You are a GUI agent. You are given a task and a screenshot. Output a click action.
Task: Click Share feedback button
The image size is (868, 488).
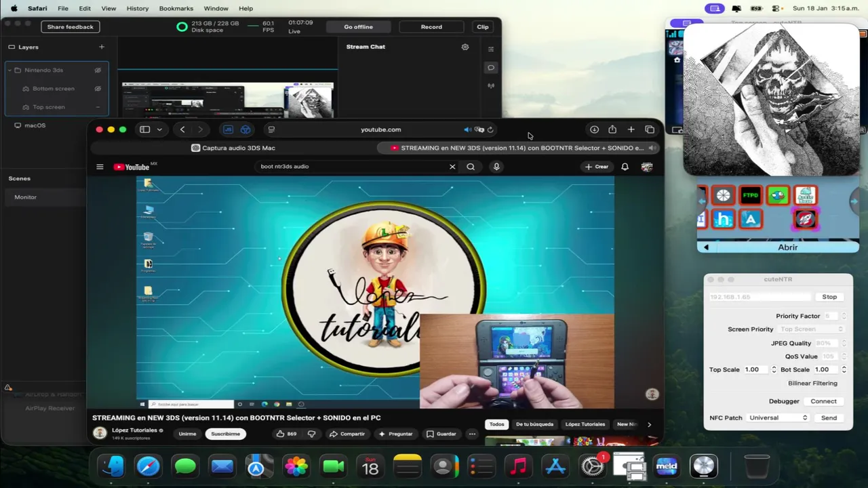[x=71, y=27]
